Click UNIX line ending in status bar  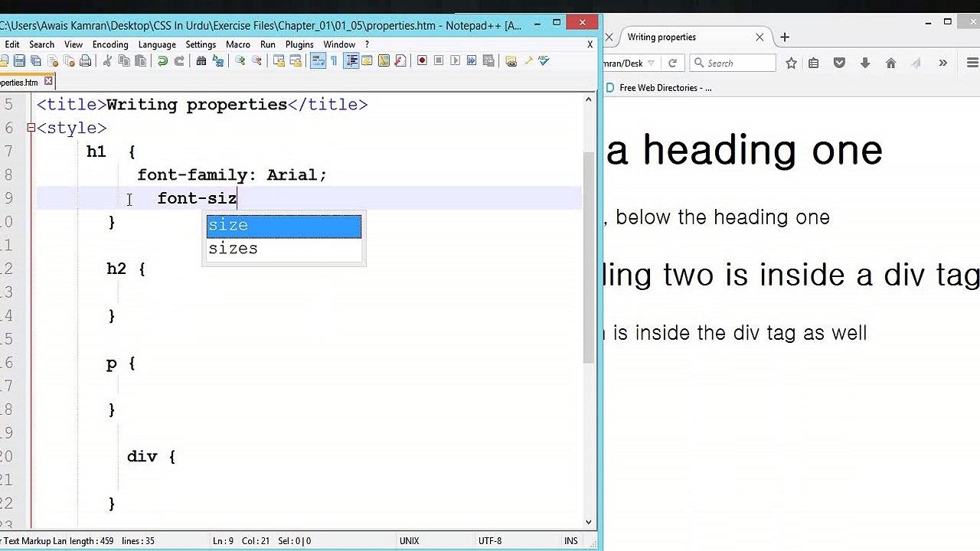[409, 540]
